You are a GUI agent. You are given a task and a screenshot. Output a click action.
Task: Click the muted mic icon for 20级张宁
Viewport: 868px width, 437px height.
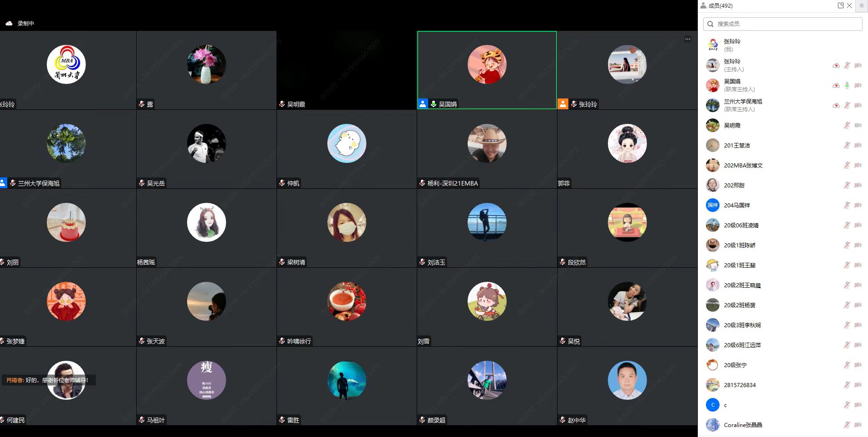847,365
